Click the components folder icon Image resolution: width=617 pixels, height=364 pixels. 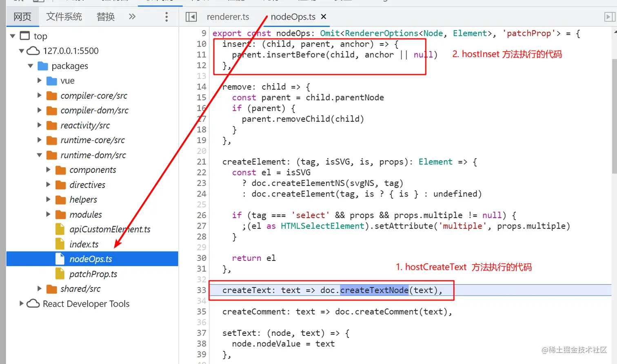(x=61, y=170)
